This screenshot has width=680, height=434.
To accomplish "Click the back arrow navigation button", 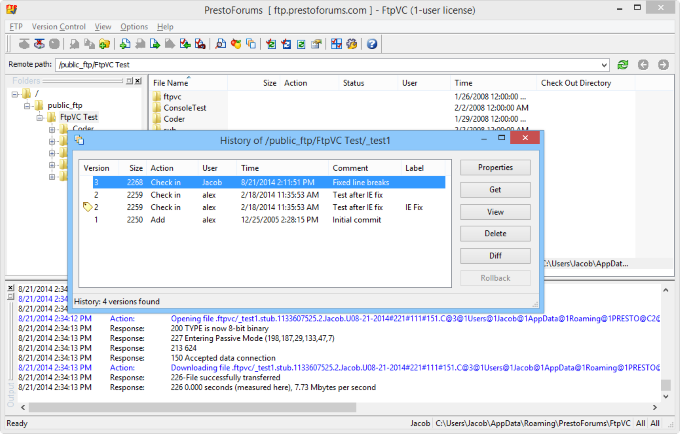I will coord(643,65).
